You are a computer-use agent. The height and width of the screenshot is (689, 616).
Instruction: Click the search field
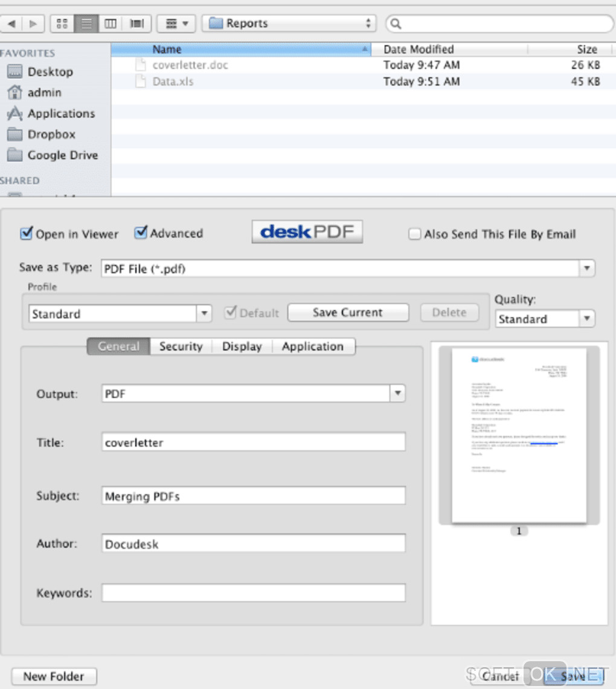499,24
